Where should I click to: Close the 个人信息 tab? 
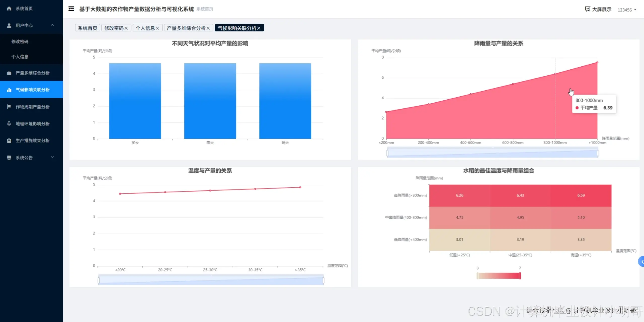(x=157, y=28)
